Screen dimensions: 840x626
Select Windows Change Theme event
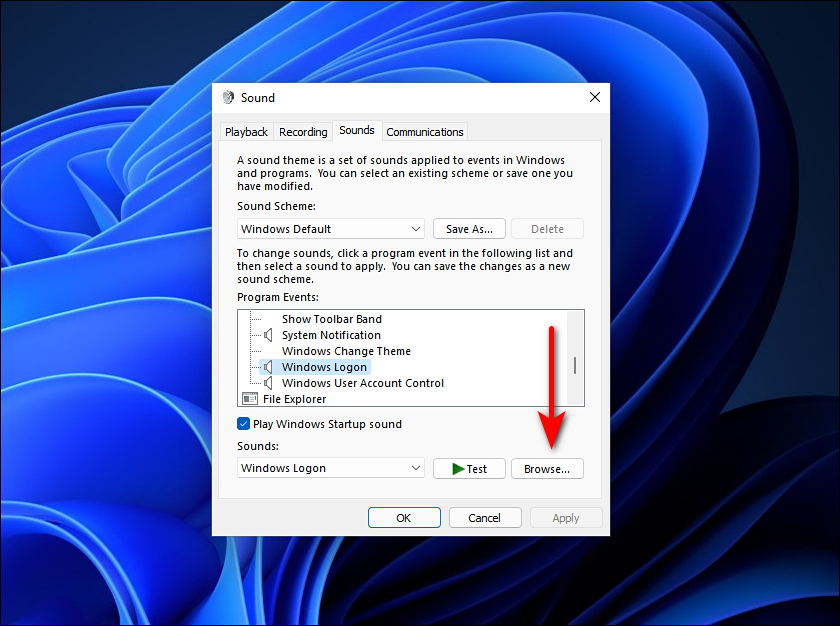(x=346, y=351)
